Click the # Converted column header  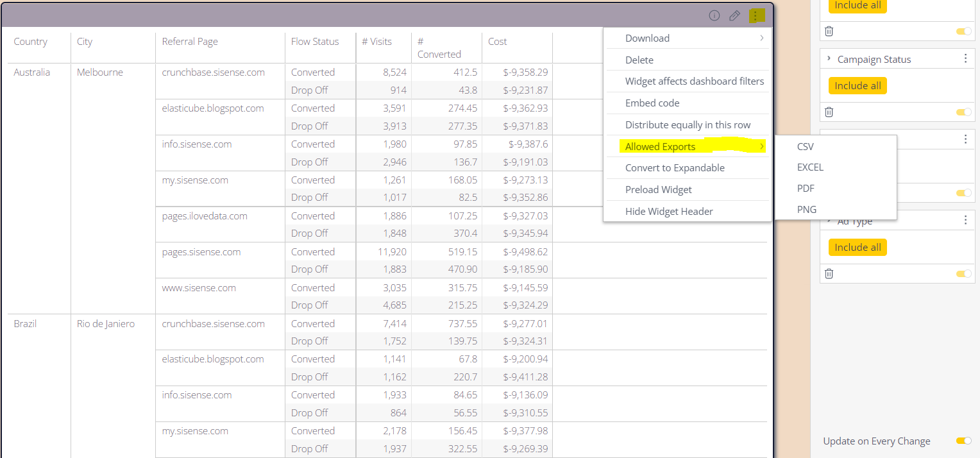[439, 47]
